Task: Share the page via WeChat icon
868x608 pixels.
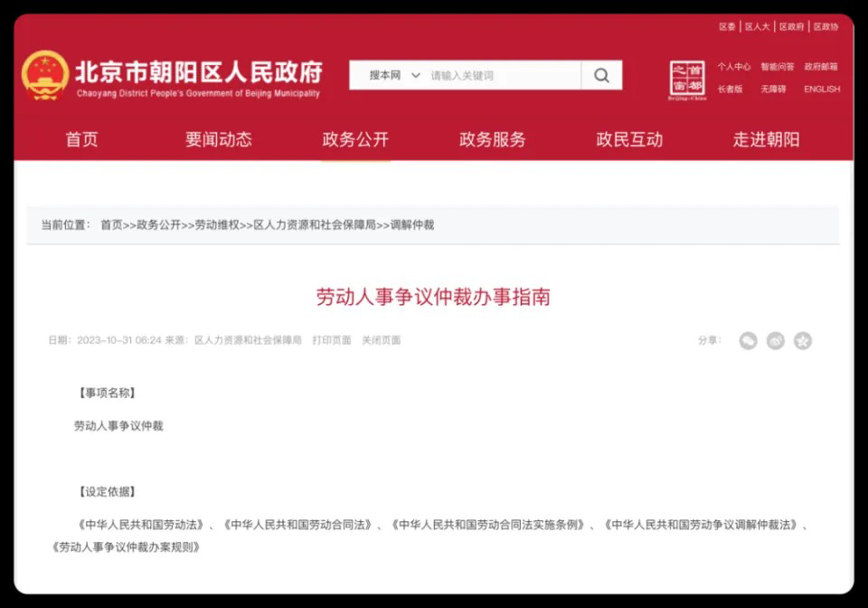Action: pos(748,341)
